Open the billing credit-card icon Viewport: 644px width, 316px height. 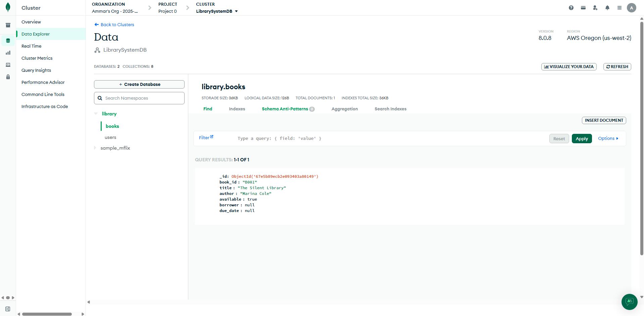click(x=583, y=7)
